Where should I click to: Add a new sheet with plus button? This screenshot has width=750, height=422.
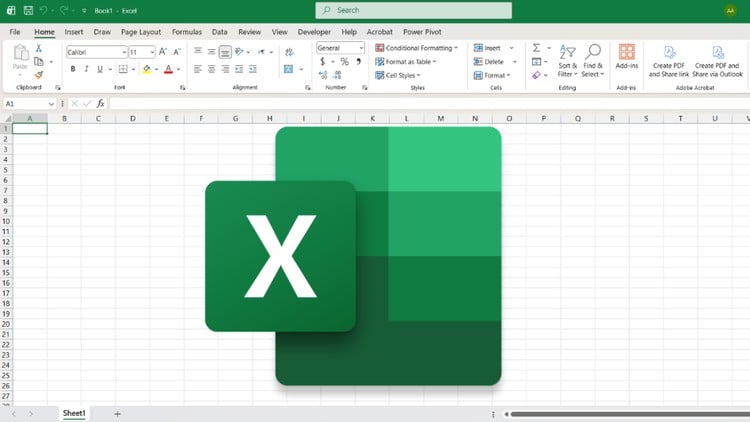[x=117, y=414]
